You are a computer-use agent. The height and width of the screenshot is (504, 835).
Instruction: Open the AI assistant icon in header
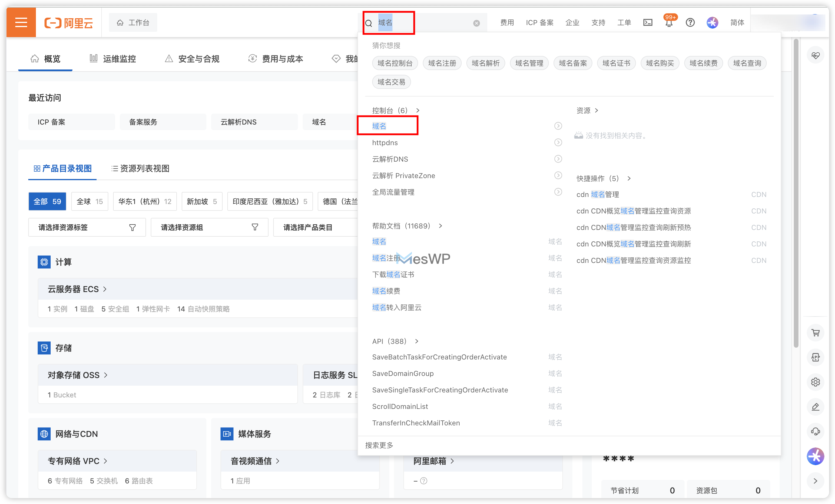coord(712,22)
